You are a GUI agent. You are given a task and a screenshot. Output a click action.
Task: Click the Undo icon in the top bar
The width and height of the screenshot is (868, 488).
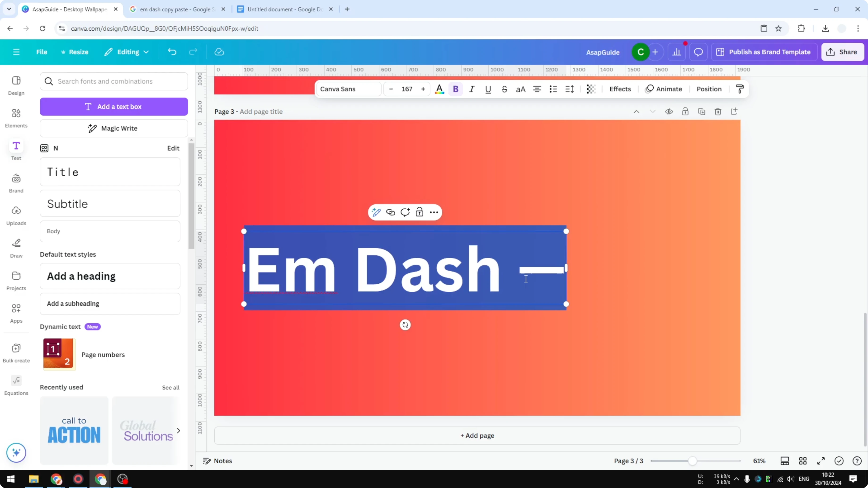[172, 52]
